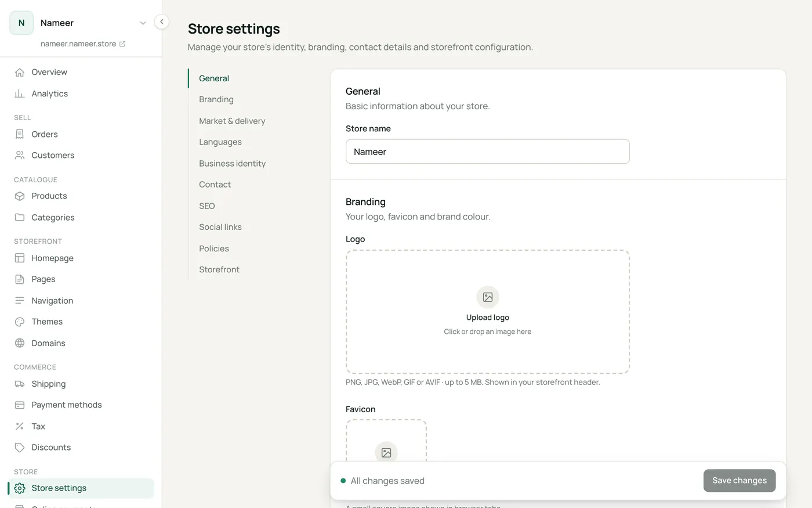Go to the Social links section

pos(220,227)
